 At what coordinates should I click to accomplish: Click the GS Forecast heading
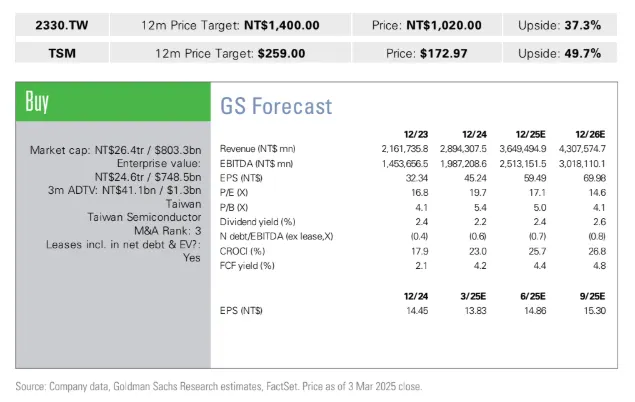pyautogui.click(x=275, y=106)
